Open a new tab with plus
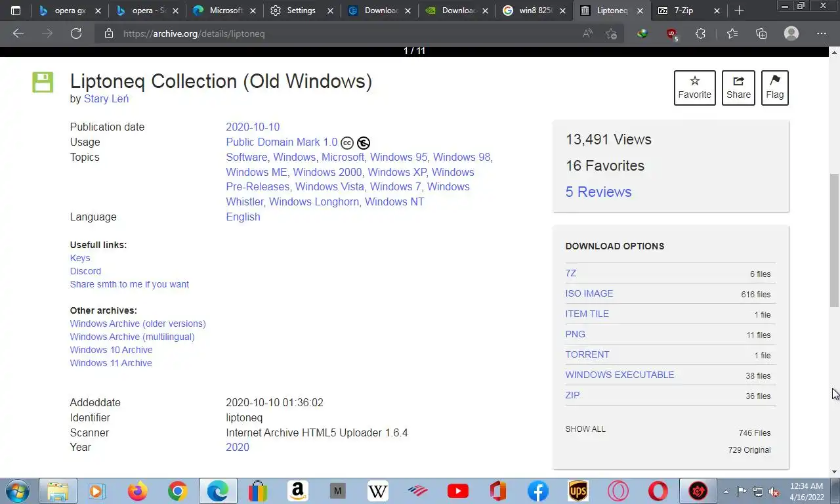The image size is (840, 504). coord(739,10)
